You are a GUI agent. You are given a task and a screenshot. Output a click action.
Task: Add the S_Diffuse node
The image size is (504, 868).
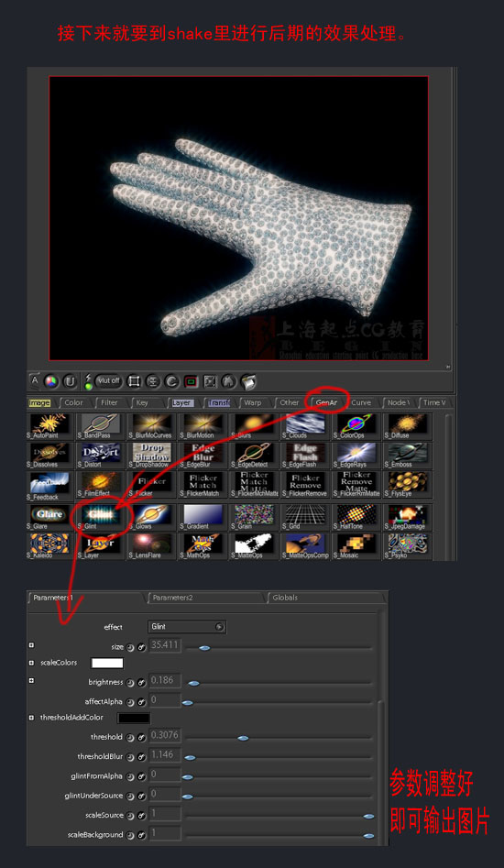click(407, 426)
